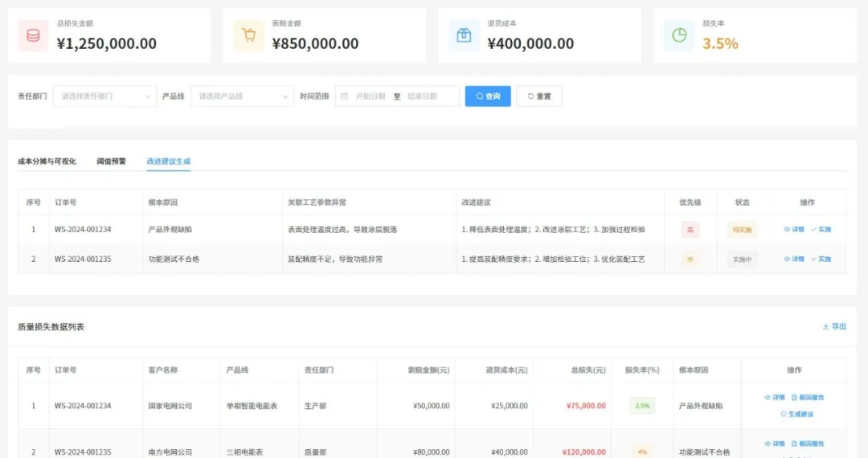Click the return cost box icon
This screenshot has height=458, width=868.
click(x=464, y=36)
